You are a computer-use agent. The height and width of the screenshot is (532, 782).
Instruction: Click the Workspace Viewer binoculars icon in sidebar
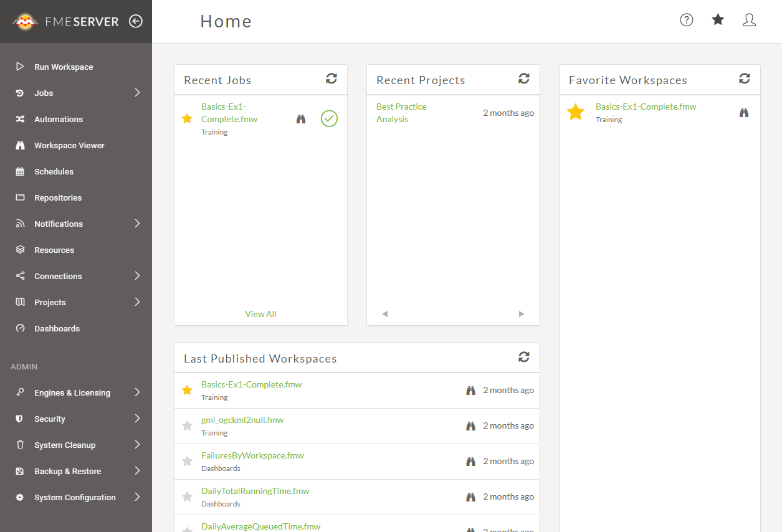pyautogui.click(x=20, y=145)
